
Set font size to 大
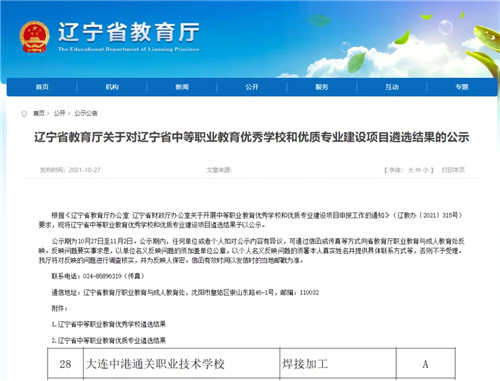pos(410,170)
